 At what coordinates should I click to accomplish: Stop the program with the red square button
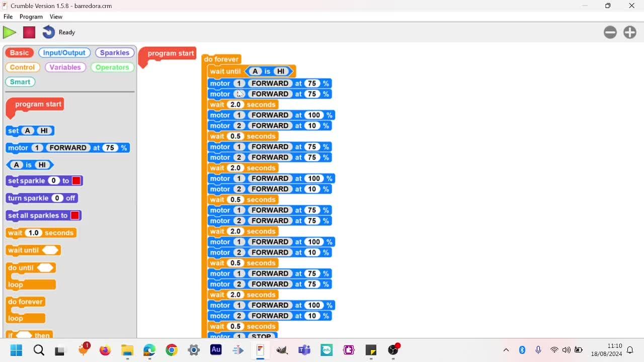coord(29,32)
